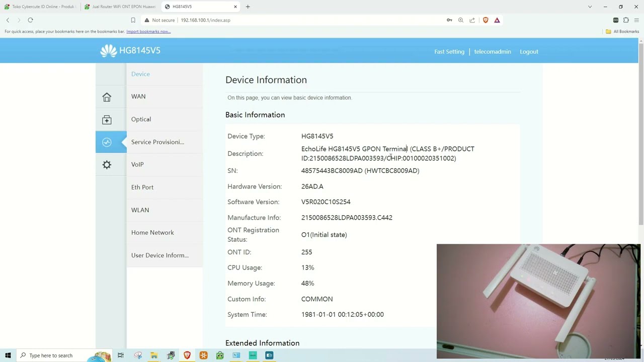Open the Optical menu item
Image resolution: width=644 pixels, height=362 pixels.
141,119
